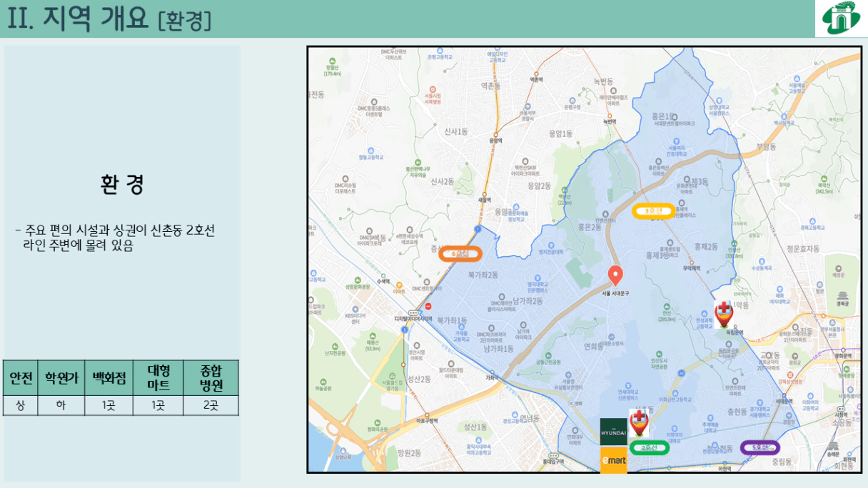Click the 북가좌2동 map label
This screenshot has width=868, height=488.
(483, 274)
